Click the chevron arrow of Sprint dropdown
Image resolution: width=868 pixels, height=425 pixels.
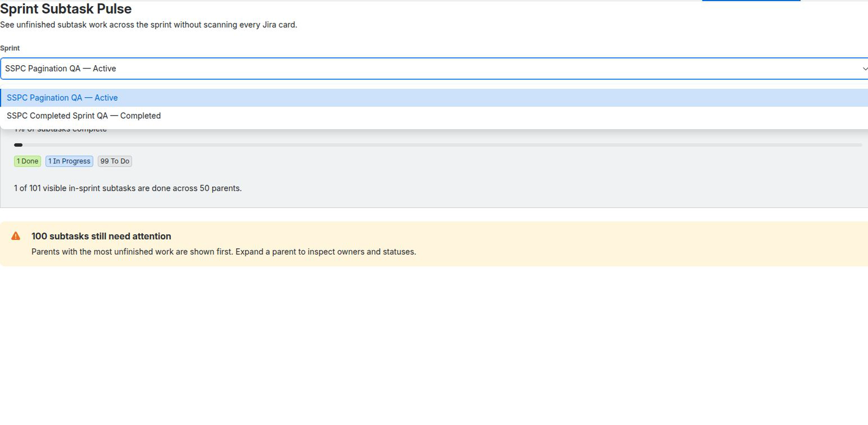(x=865, y=69)
